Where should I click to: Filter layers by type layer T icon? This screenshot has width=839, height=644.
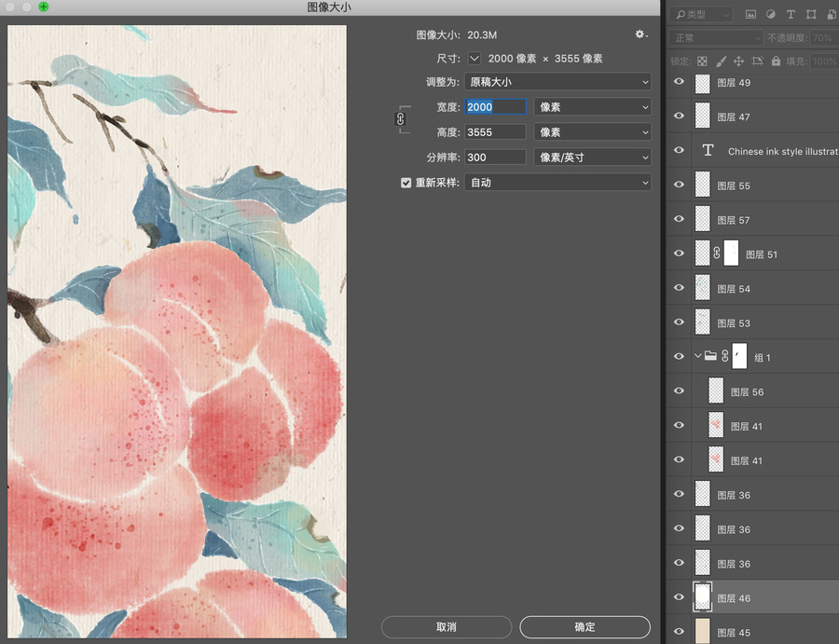(x=791, y=15)
